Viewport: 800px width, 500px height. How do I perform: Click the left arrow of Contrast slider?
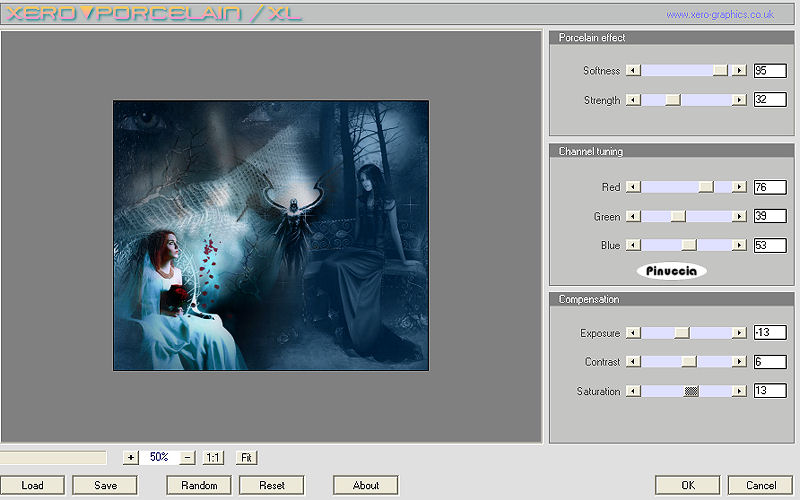tap(633, 362)
